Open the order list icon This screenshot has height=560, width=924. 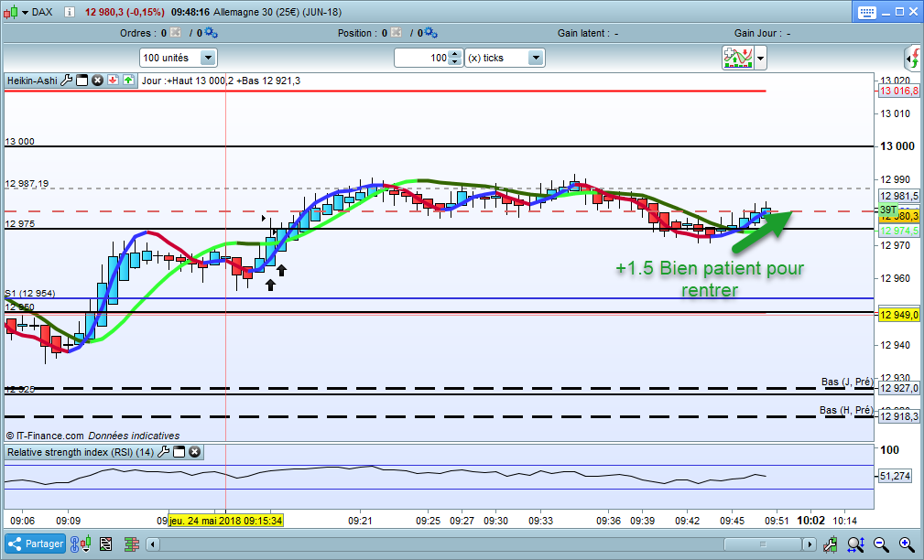pyautogui.click(x=106, y=544)
